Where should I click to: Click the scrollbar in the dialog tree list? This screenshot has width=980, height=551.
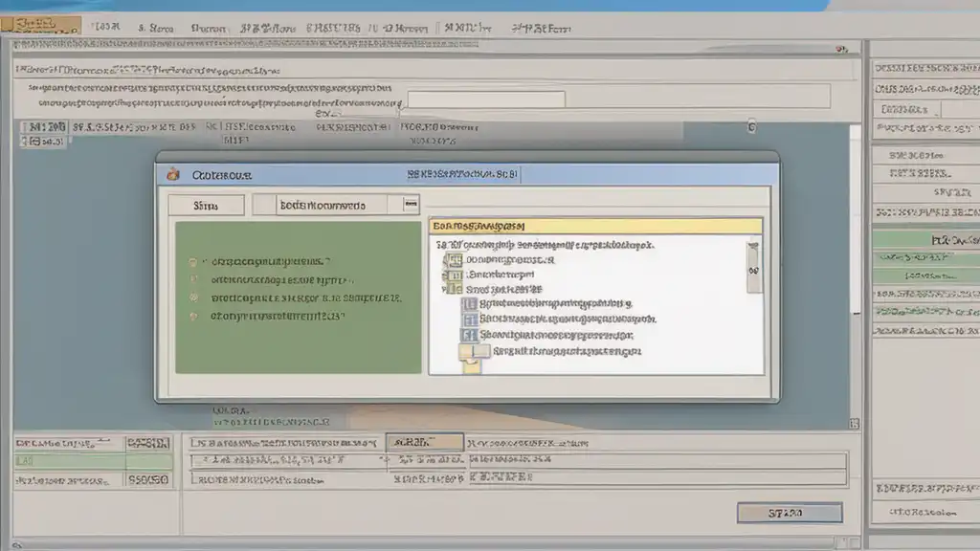click(754, 268)
